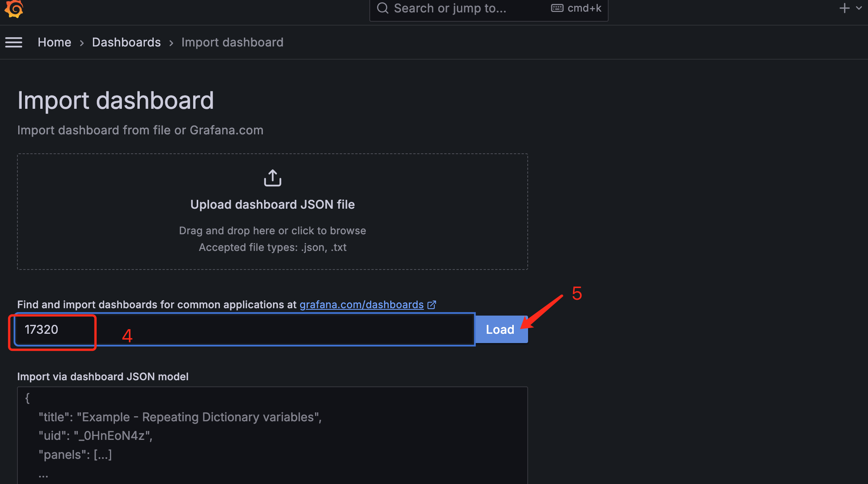Click the external link icon after grafana.com/dashboards
The width and height of the screenshot is (868, 484).
pos(432,305)
